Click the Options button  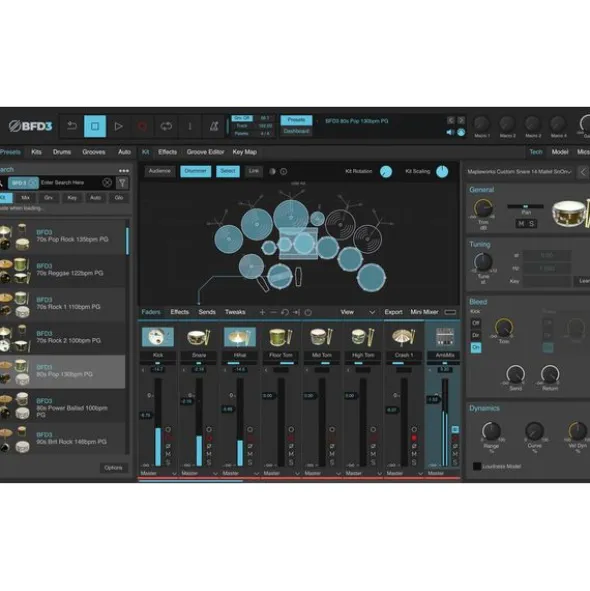click(x=113, y=468)
